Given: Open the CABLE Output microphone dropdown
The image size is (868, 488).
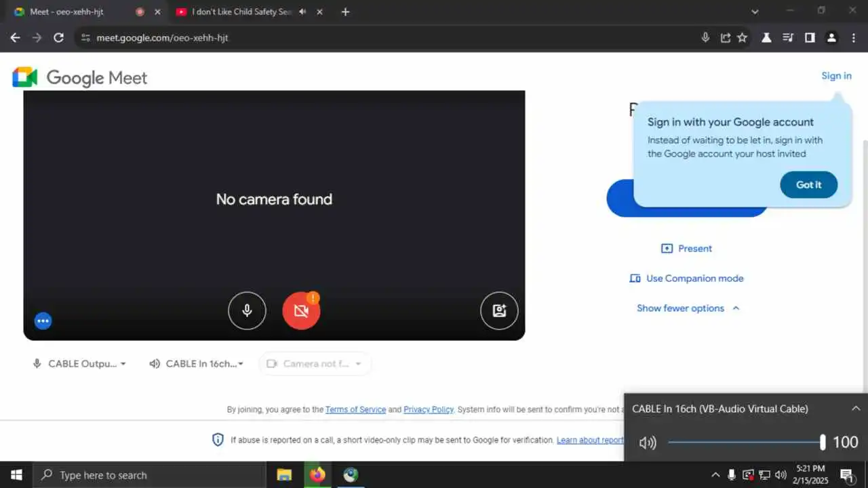Looking at the screenshot, I should [x=79, y=364].
